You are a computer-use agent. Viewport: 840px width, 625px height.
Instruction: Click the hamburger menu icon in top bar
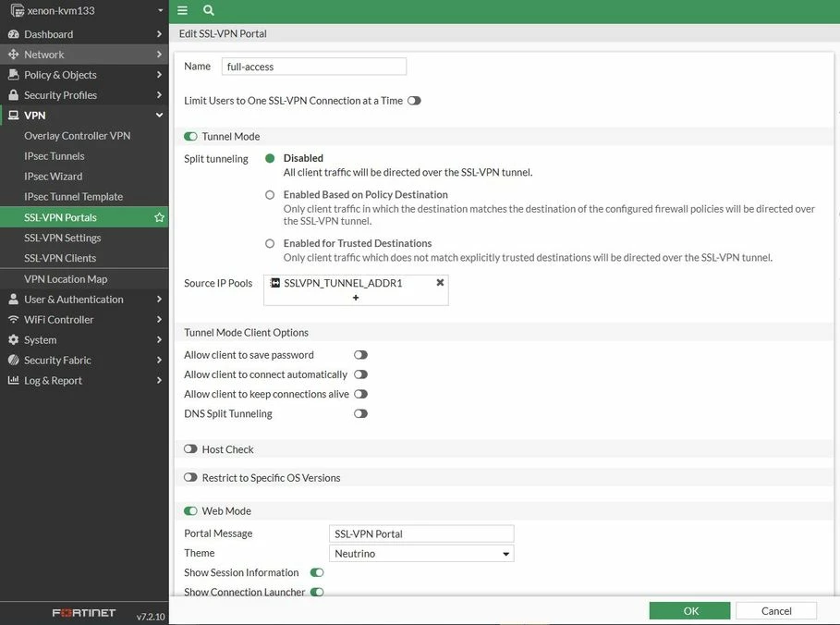point(182,10)
